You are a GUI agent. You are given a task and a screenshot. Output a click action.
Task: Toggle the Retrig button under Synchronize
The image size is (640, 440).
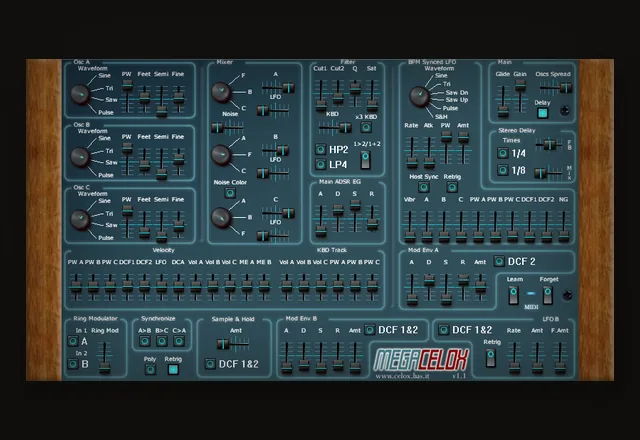(173, 369)
